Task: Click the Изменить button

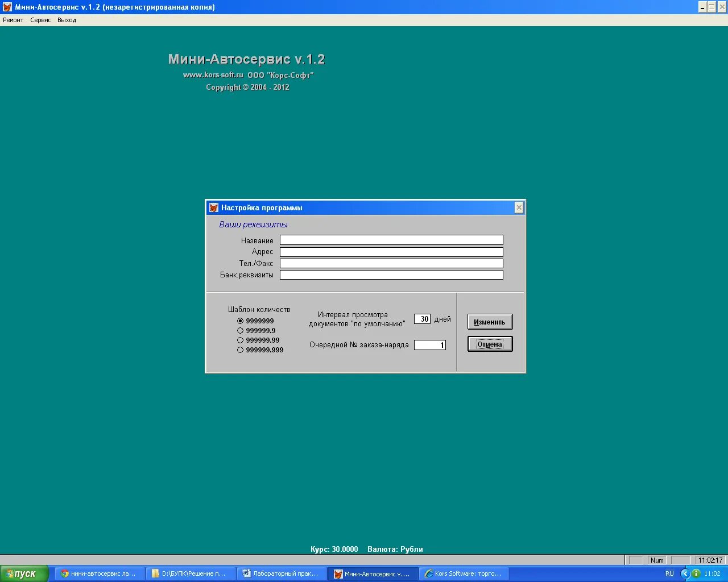Action: [490, 322]
